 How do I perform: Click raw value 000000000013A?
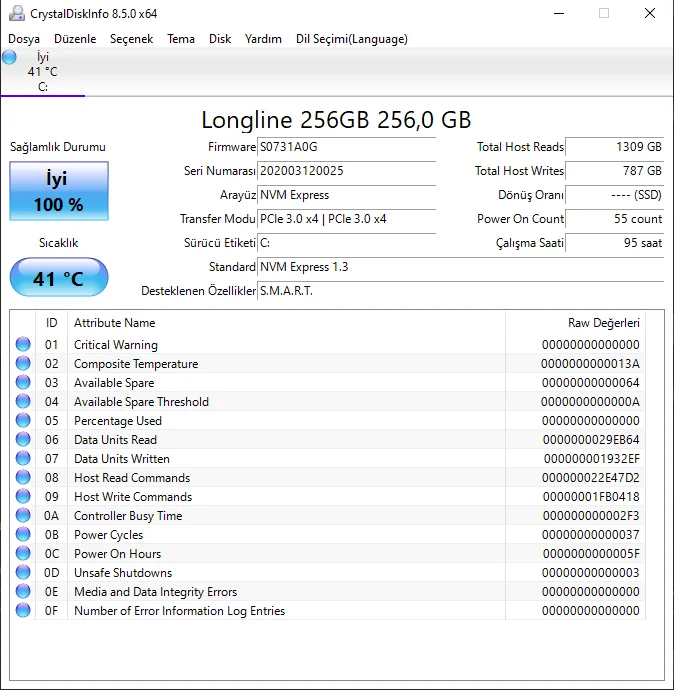590,364
